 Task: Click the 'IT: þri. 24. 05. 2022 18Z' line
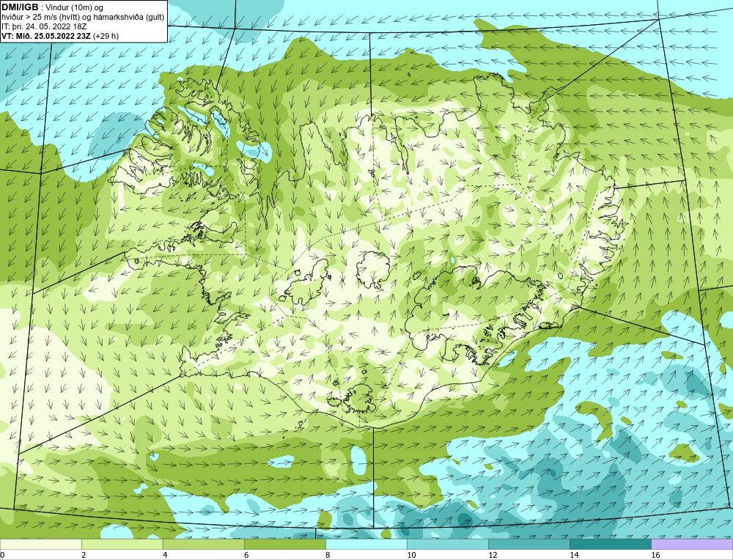(44, 26)
